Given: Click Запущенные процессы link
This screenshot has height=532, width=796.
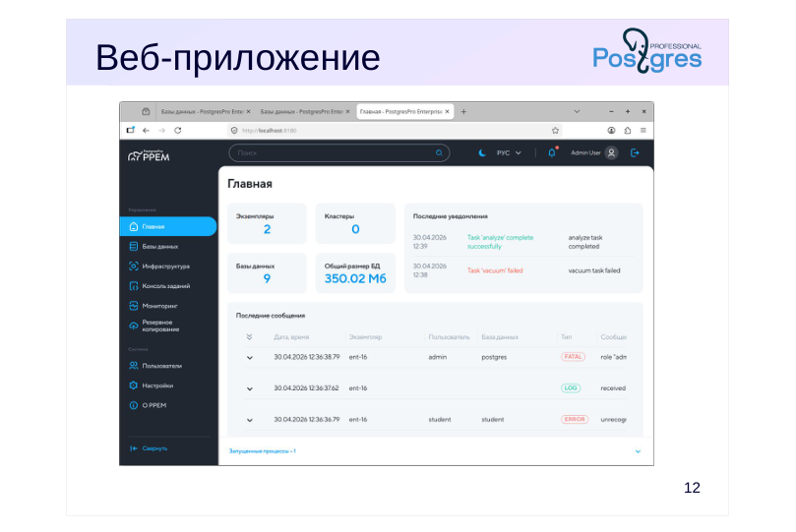Looking at the screenshot, I should coord(262,450).
